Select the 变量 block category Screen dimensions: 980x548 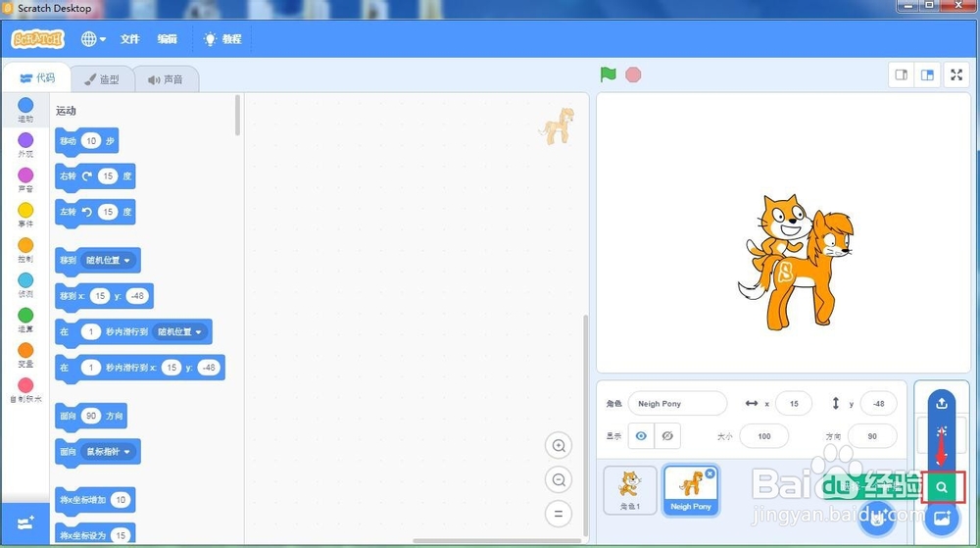coord(25,355)
